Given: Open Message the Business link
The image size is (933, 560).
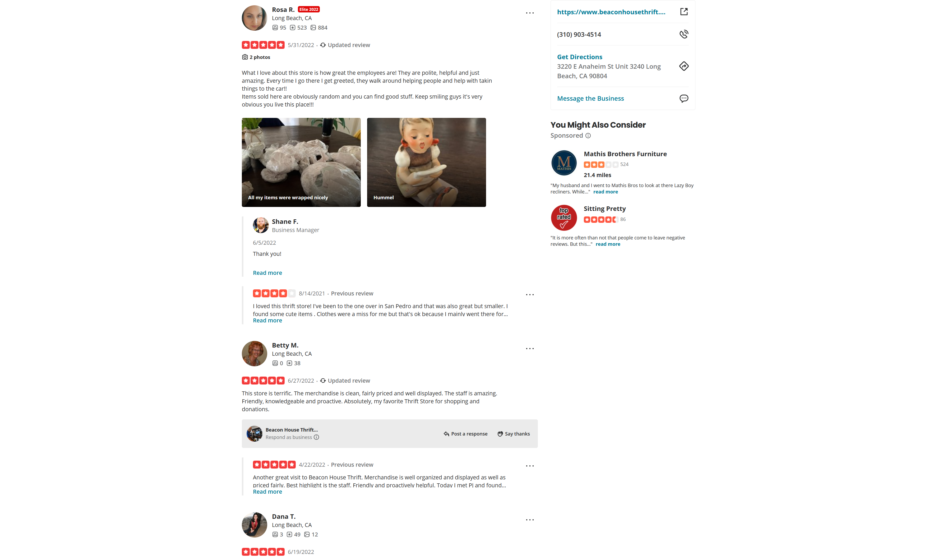Looking at the screenshot, I should click(590, 98).
